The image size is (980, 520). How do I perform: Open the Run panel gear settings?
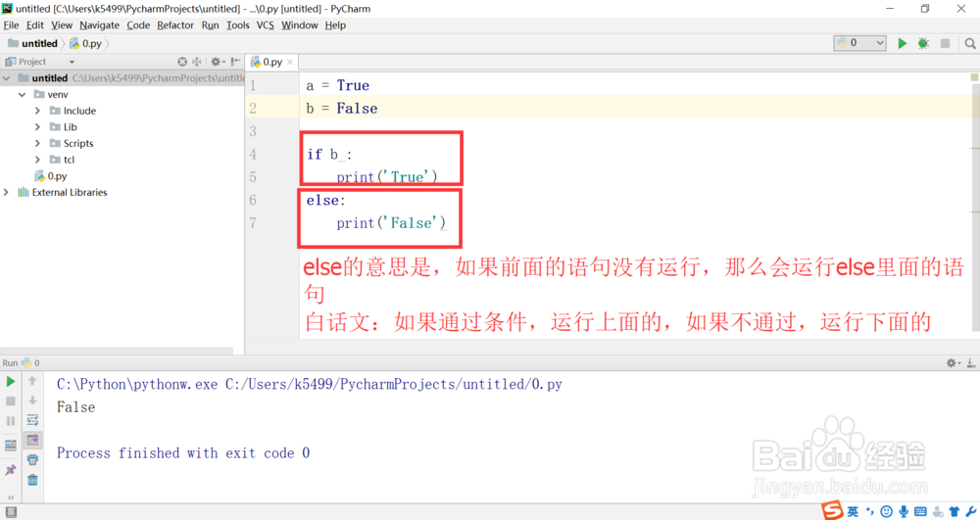coord(954,362)
